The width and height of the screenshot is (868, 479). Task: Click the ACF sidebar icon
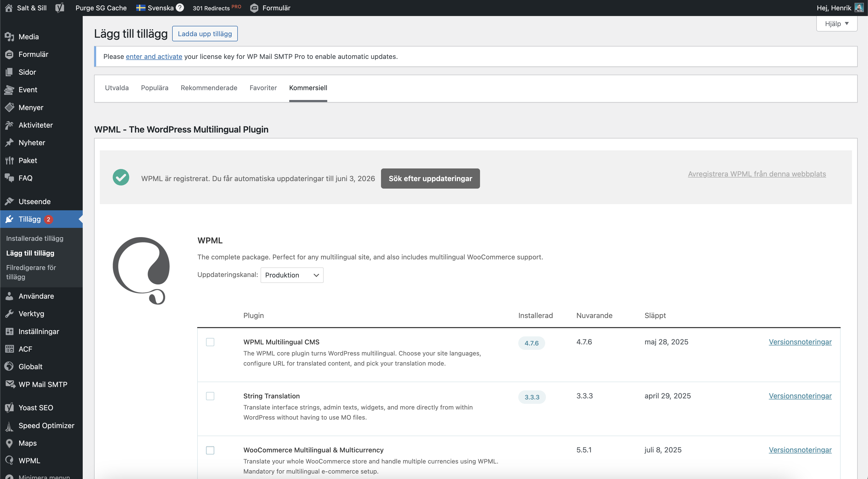coord(9,349)
